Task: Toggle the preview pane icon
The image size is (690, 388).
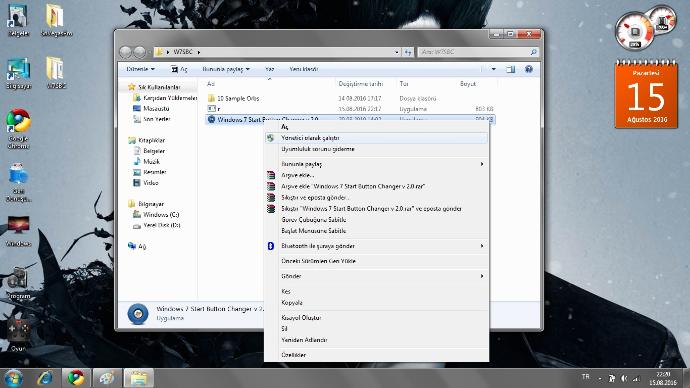Action: [510, 69]
